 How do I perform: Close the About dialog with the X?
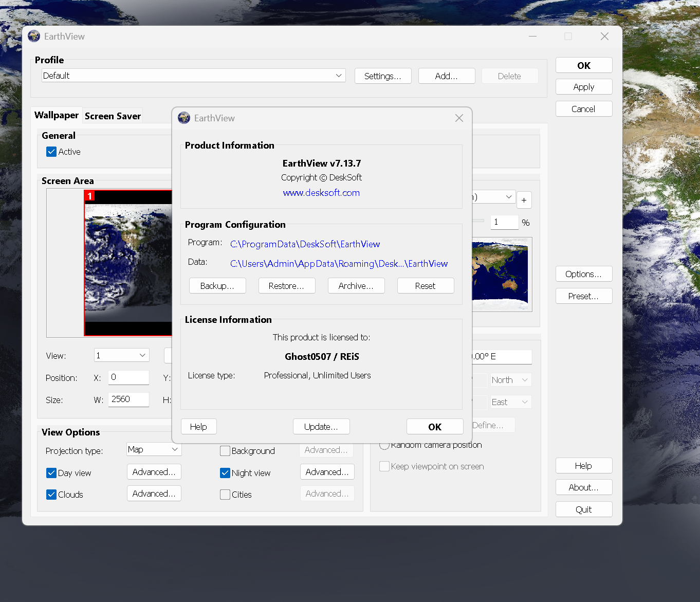pyautogui.click(x=459, y=118)
